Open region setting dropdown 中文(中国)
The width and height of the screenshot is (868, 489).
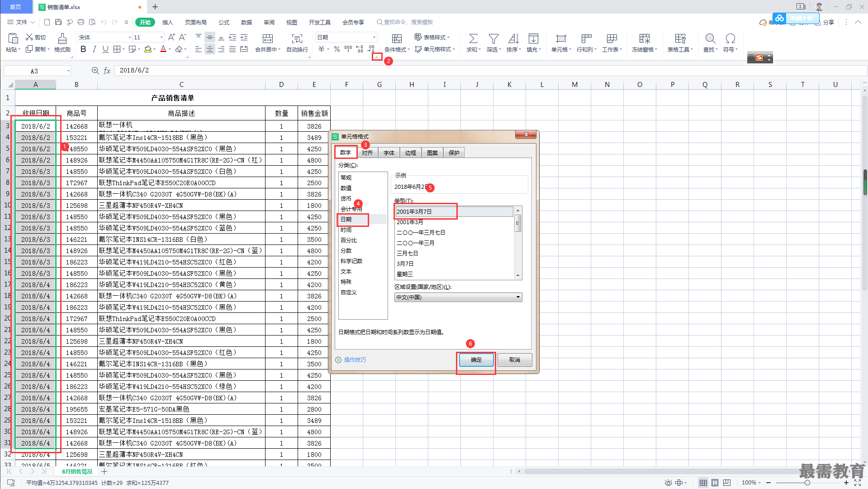458,297
